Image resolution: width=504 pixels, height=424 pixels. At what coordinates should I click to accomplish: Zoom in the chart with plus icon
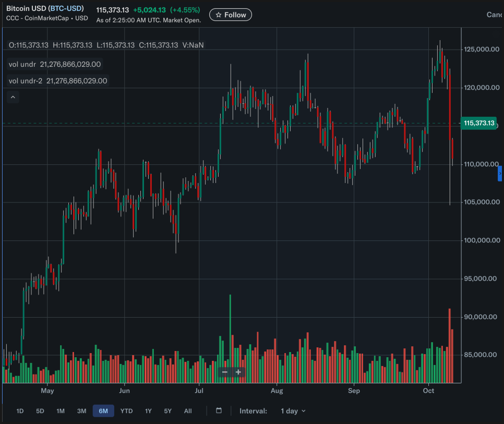(x=238, y=372)
